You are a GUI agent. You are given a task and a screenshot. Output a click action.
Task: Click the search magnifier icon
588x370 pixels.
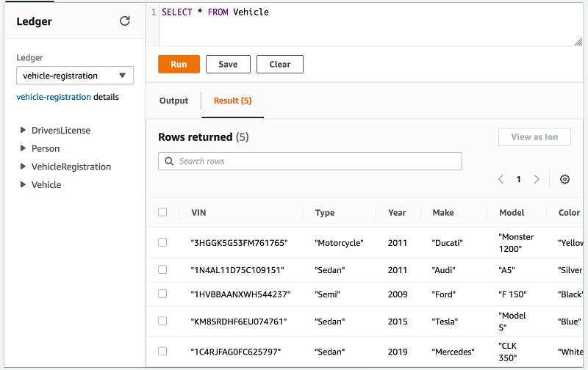[170, 162]
